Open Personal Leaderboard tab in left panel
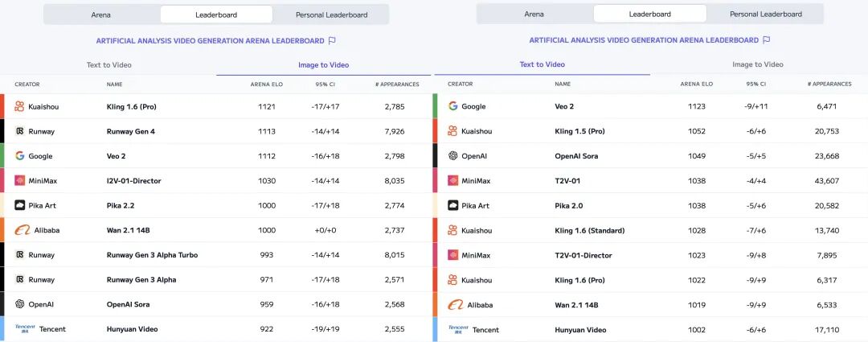 [331, 15]
